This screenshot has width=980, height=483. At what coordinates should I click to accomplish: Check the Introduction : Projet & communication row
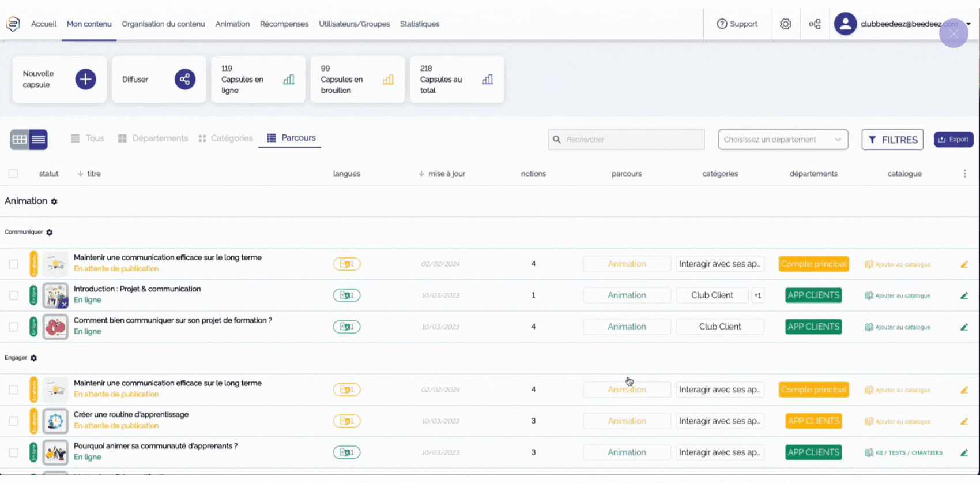13,295
